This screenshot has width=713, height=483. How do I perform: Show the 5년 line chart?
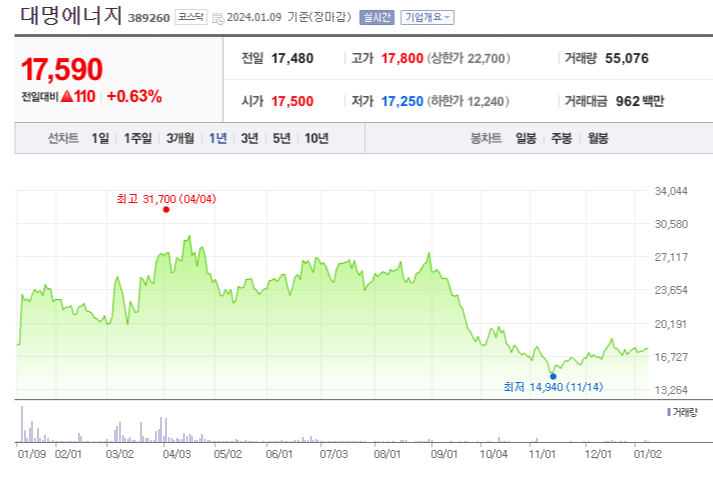(281, 138)
